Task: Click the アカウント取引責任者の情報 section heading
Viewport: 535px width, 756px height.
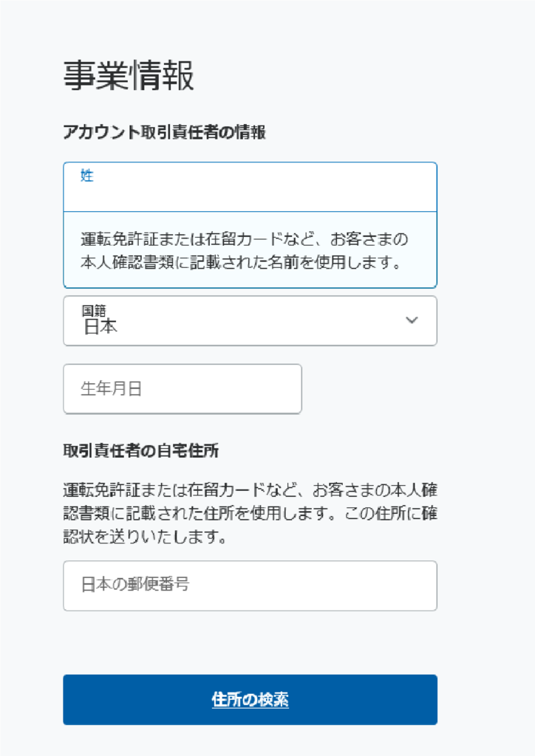Action: [x=164, y=131]
